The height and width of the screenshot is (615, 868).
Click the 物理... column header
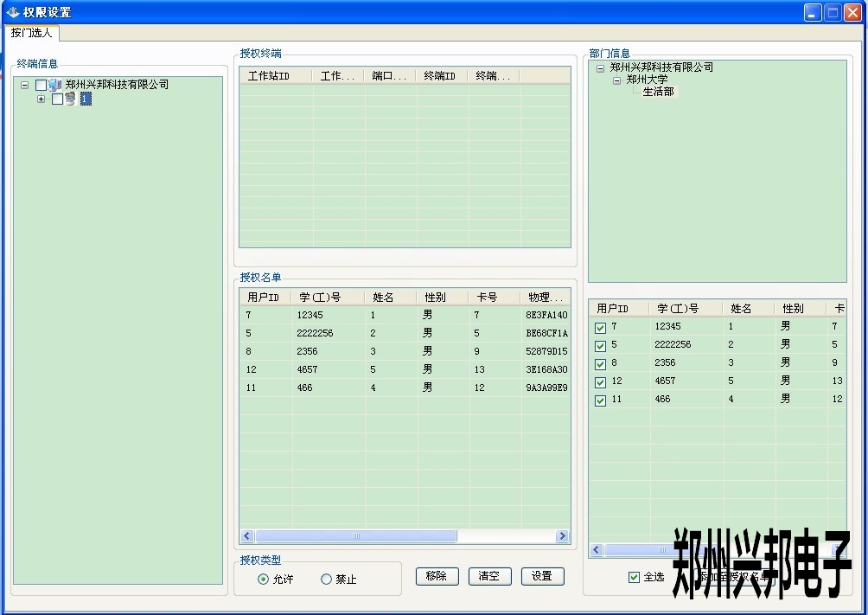(546, 298)
